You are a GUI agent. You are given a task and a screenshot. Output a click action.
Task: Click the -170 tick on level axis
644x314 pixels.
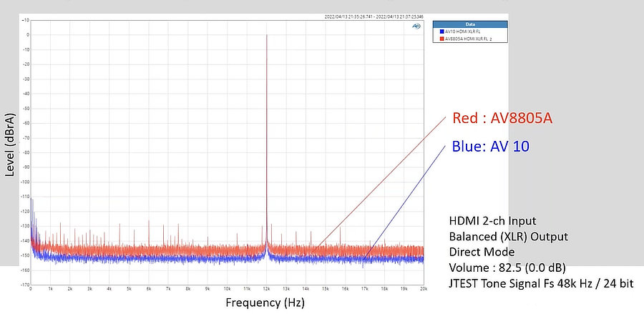(x=26, y=285)
